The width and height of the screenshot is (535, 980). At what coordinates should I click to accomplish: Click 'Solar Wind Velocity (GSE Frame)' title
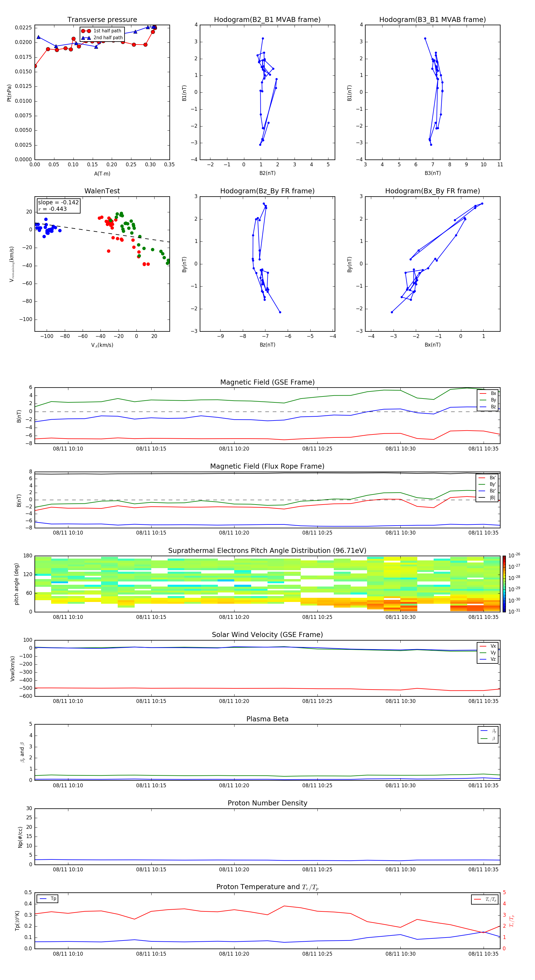click(x=267, y=635)
